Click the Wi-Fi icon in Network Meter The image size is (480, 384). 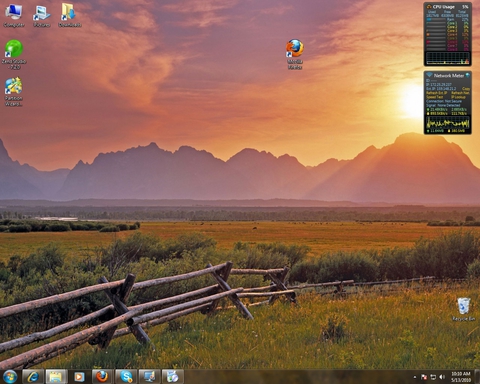click(x=429, y=75)
